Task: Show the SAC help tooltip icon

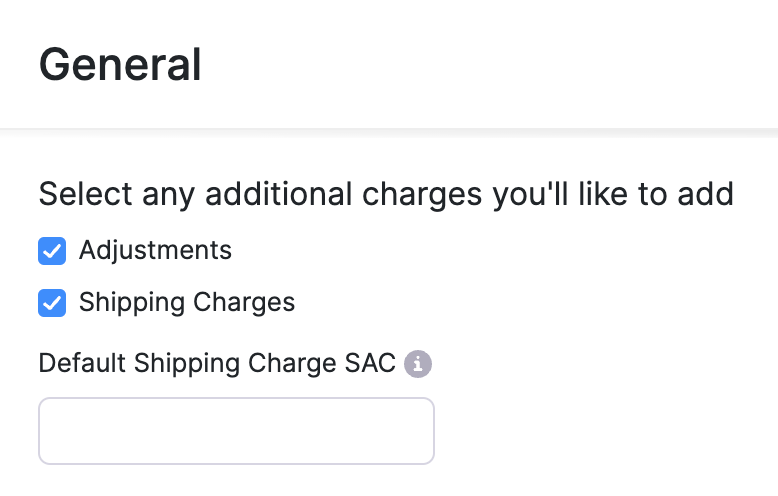Action: click(x=418, y=363)
